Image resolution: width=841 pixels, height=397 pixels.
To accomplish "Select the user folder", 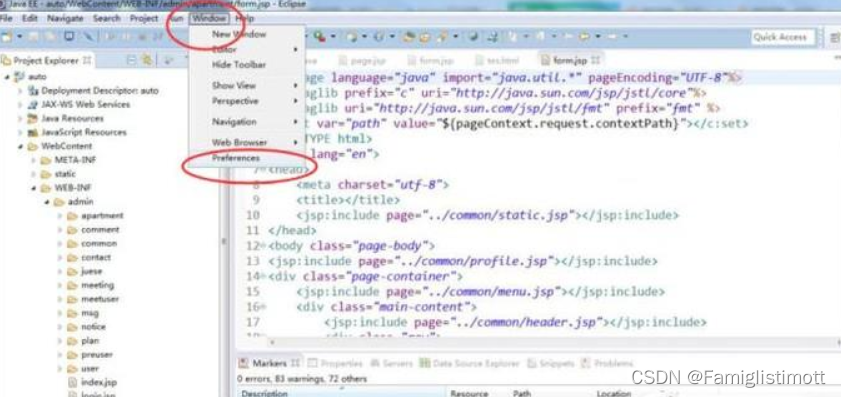I will 90,369.
